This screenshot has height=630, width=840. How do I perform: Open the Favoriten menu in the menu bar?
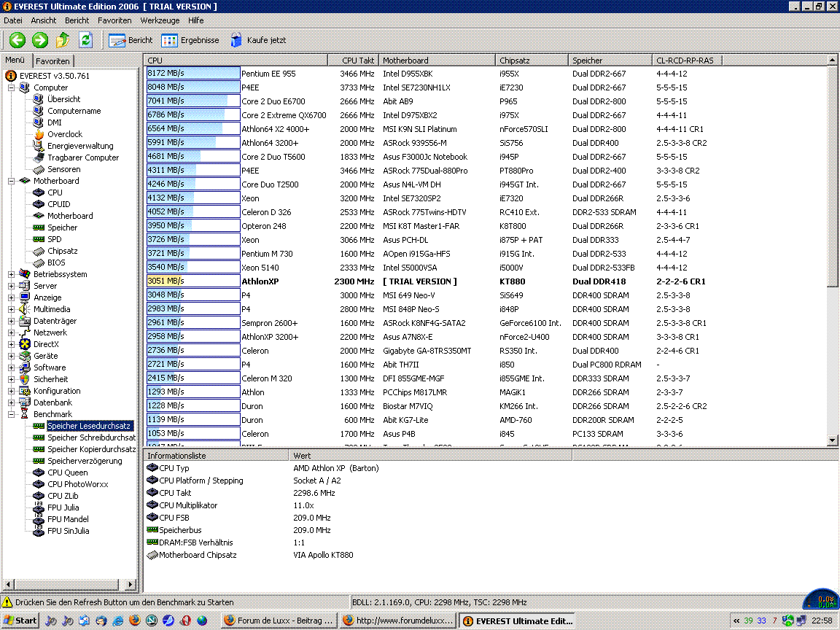point(114,20)
